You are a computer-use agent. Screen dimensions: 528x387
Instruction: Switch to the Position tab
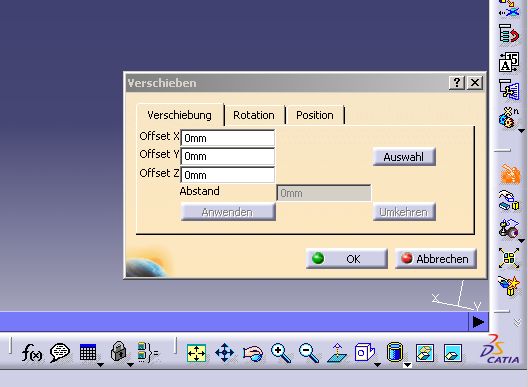click(315, 115)
